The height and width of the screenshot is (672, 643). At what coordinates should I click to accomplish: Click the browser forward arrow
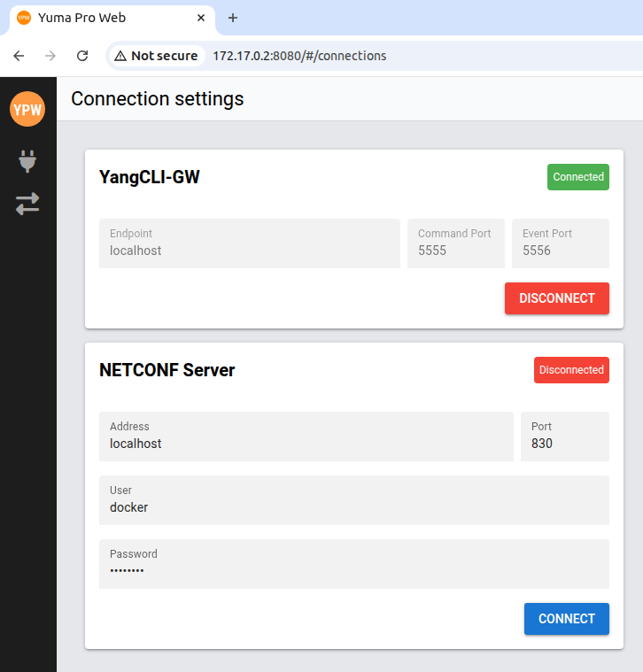click(x=50, y=56)
